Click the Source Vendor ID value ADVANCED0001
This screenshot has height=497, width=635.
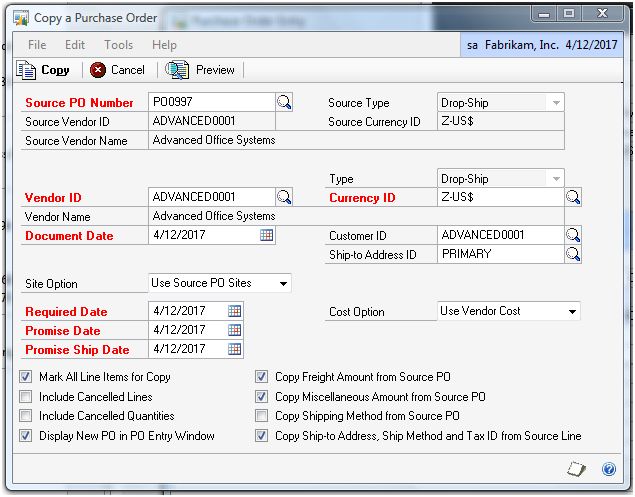194,121
